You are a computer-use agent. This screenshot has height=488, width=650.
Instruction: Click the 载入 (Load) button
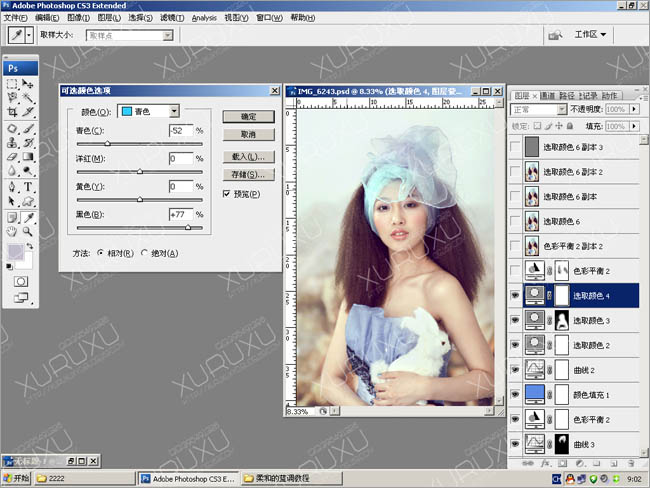[248, 157]
